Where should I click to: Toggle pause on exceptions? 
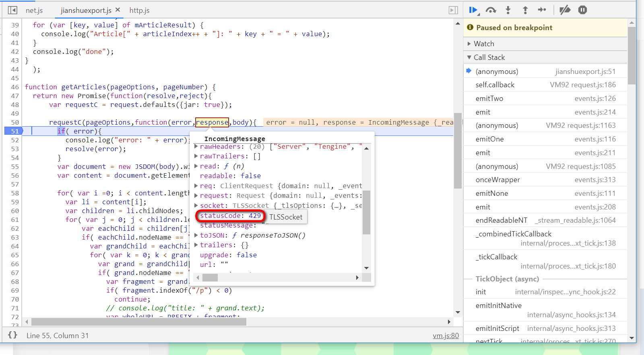pyautogui.click(x=582, y=10)
